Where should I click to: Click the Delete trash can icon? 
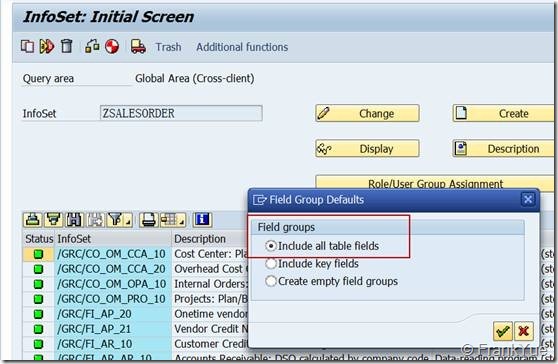click(66, 46)
